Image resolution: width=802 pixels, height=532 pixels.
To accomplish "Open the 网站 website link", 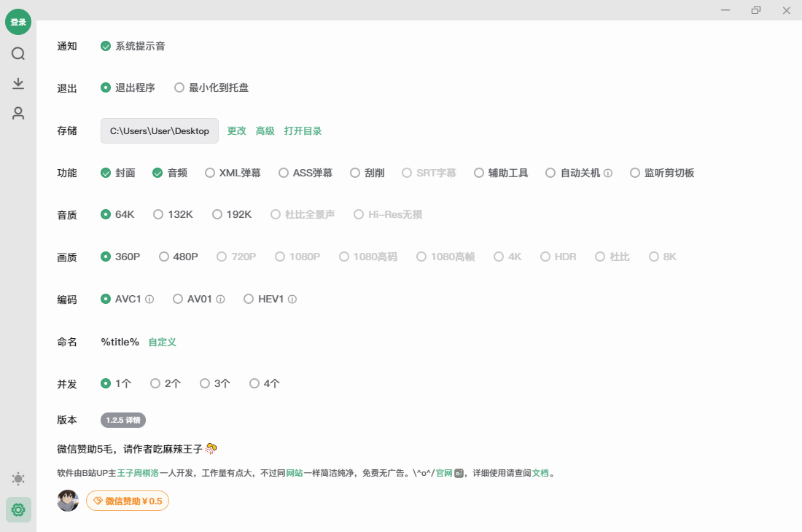I will pos(295,473).
